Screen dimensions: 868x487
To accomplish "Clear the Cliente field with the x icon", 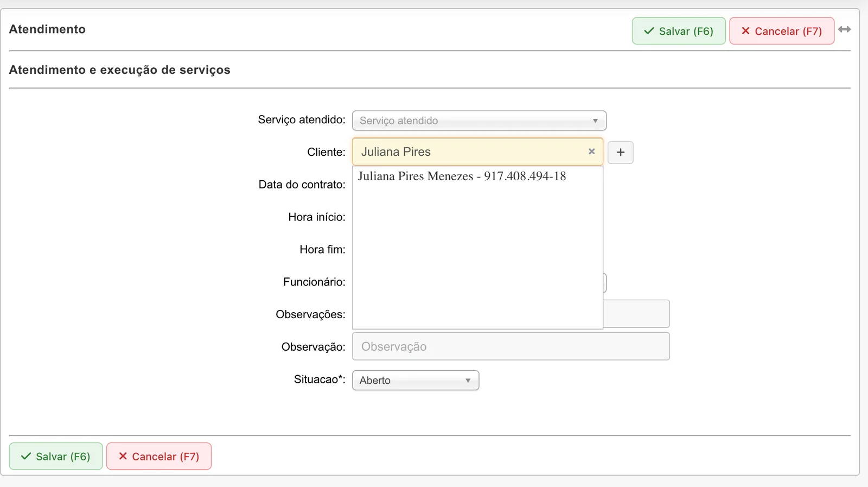I will 592,151.
